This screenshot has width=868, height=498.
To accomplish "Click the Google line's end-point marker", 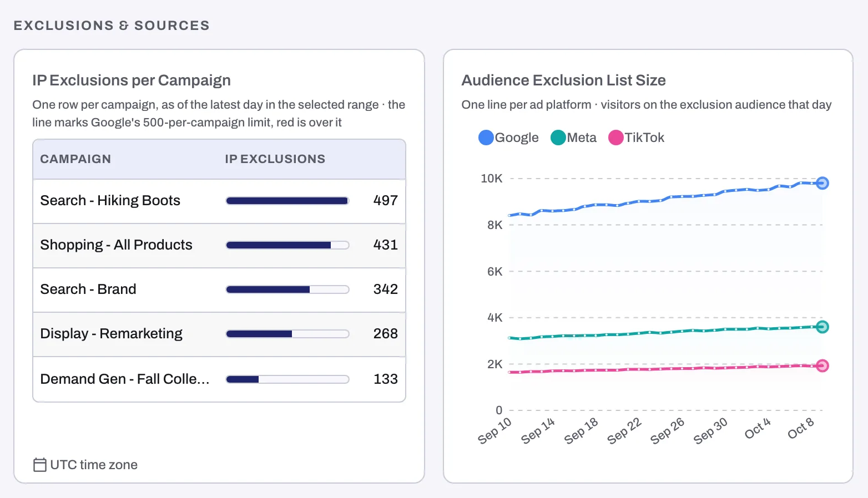I will (x=822, y=183).
